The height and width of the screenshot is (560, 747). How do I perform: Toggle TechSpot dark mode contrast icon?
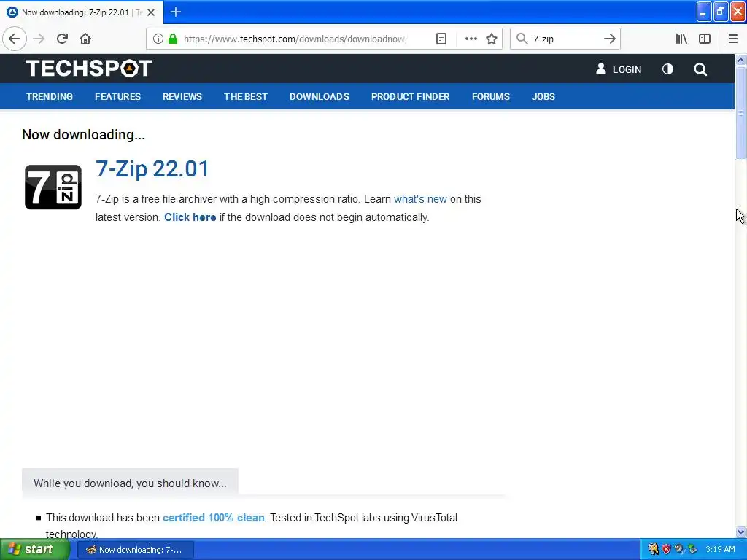coord(667,69)
